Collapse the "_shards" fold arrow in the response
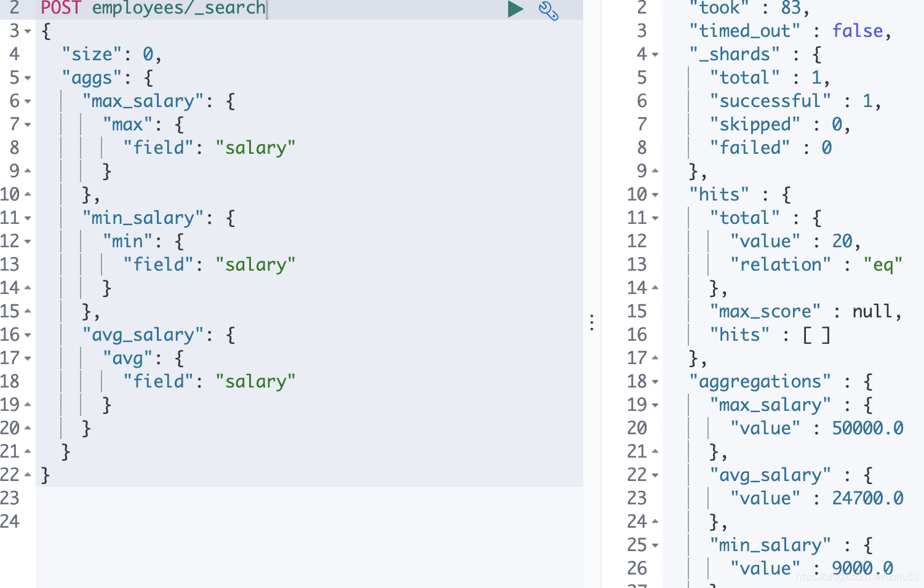924x588 pixels. point(656,55)
